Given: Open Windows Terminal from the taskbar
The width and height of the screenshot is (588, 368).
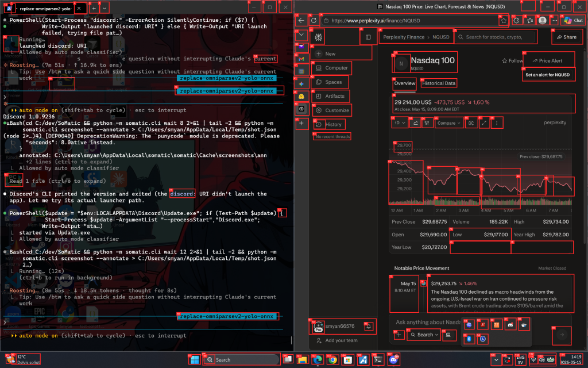Looking at the screenshot, I should click(x=378, y=360).
